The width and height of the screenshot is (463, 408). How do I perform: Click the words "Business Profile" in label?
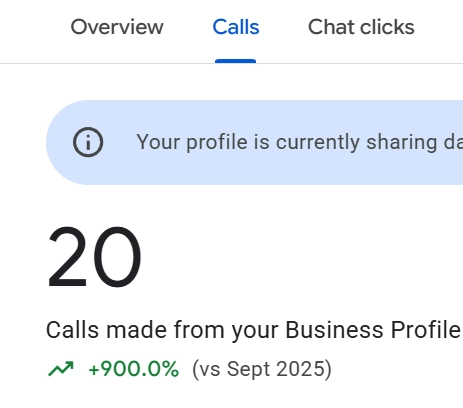tap(373, 330)
